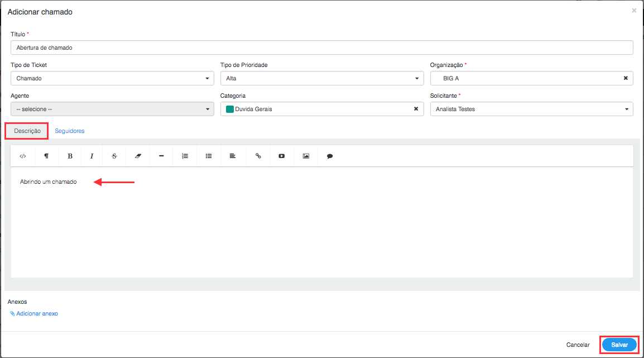This screenshot has height=358, width=644.
Task: Apply bold formatting in editor
Action: point(70,156)
